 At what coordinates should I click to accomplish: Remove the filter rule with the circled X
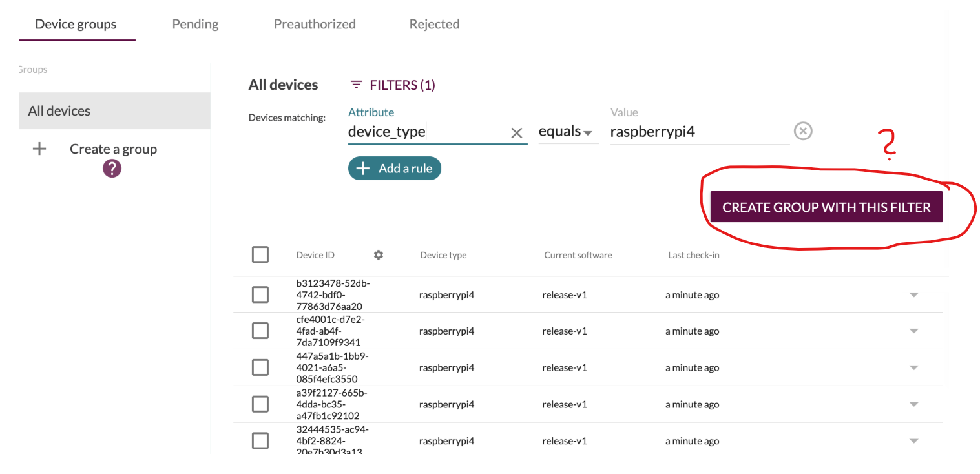[802, 132]
